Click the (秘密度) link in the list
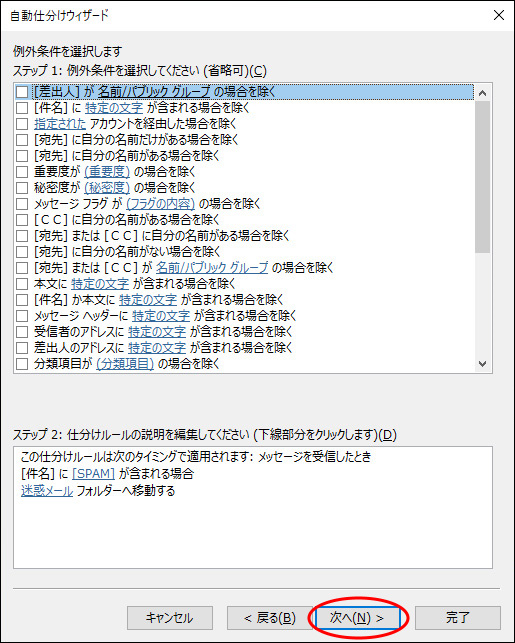The width and height of the screenshot is (515, 643). click(107, 188)
